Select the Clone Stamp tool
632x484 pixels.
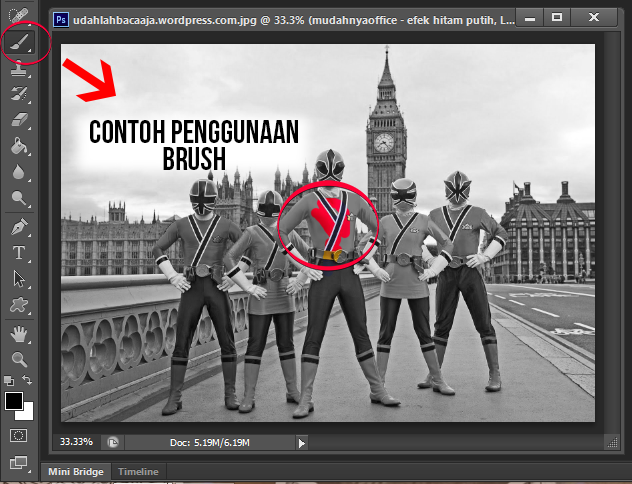tap(19, 68)
